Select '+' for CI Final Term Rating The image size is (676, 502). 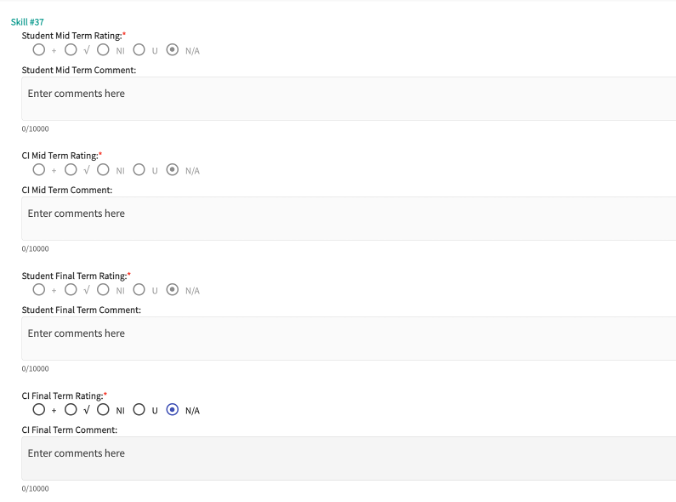(x=38, y=409)
